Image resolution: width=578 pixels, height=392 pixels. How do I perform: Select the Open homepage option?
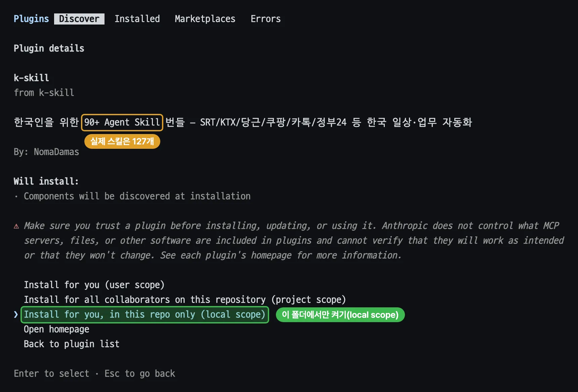[56, 329]
